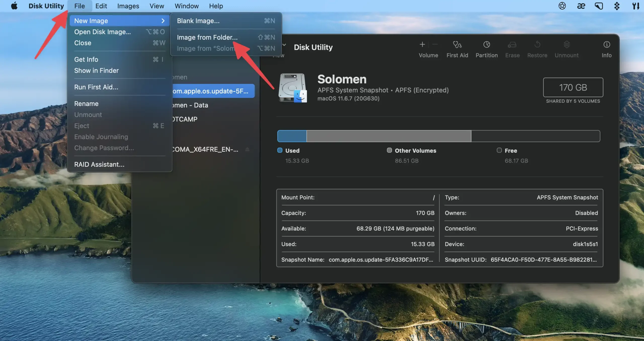This screenshot has width=644, height=341.
Task: Expand the New Image submenu arrow
Action: [163, 21]
